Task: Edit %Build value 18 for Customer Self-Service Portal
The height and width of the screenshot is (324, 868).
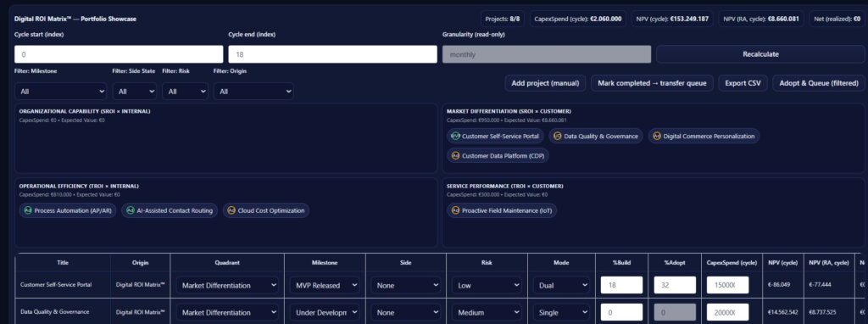Action: pyautogui.click(x=621, y=285)
